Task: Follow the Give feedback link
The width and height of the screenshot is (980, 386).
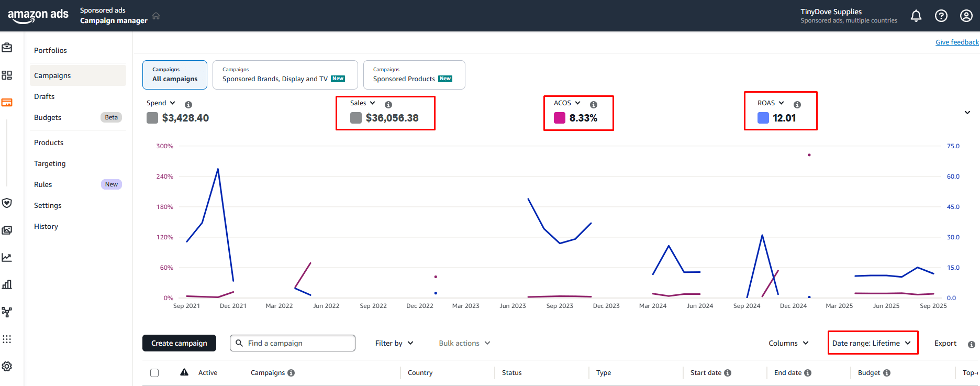Action: pyautogui.click(x=957, y=42)
